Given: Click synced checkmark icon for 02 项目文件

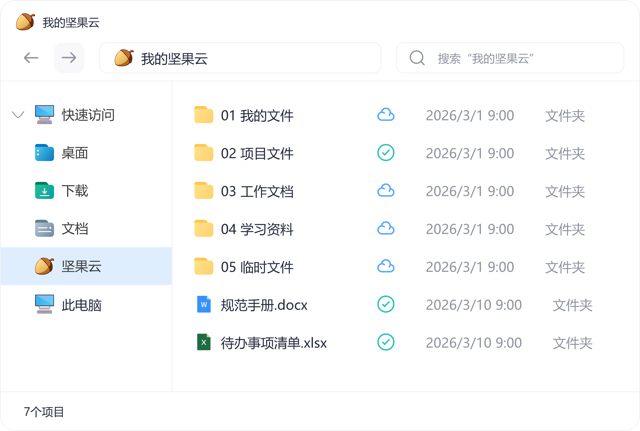Looking at the screenshot, I should click(x=386, y=153).
